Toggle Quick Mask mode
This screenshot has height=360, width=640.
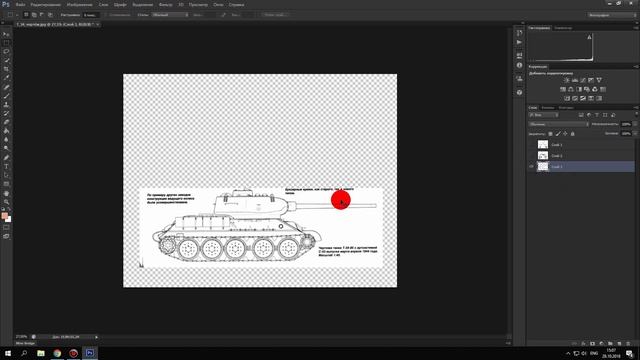[6, 227]
